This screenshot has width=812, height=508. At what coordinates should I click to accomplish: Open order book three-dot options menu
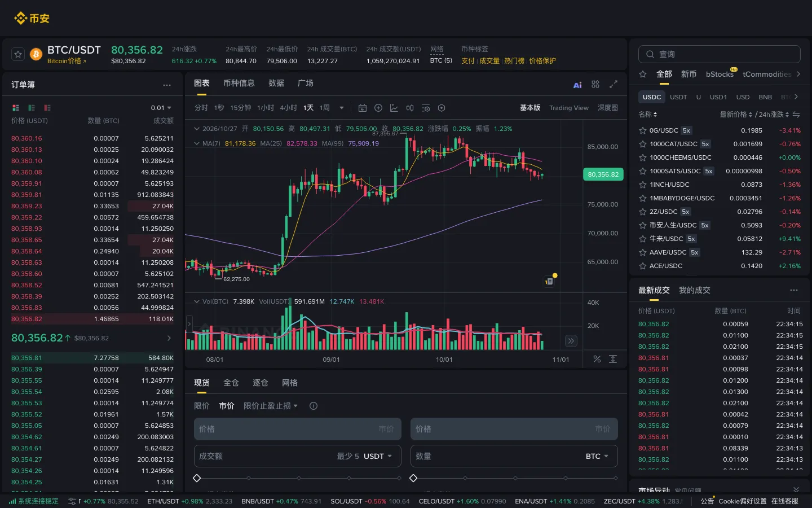click(167, 85)
